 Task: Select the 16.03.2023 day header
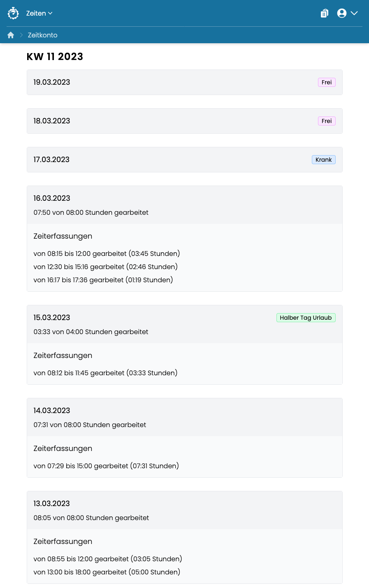pyautogui.click(x=185, y=205)
